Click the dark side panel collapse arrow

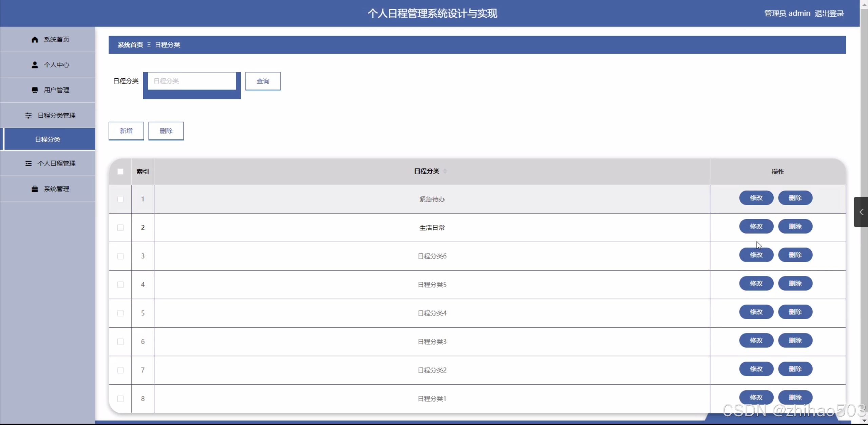861,212
